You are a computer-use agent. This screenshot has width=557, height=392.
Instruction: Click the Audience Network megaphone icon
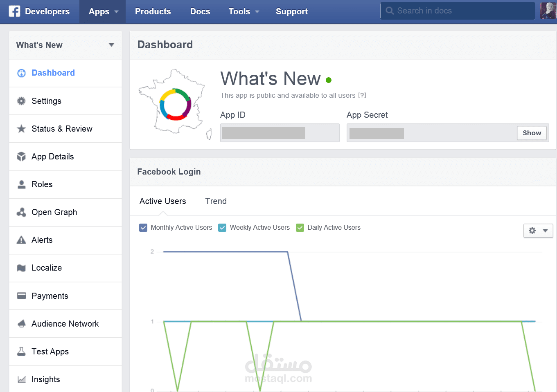(21, 324)
